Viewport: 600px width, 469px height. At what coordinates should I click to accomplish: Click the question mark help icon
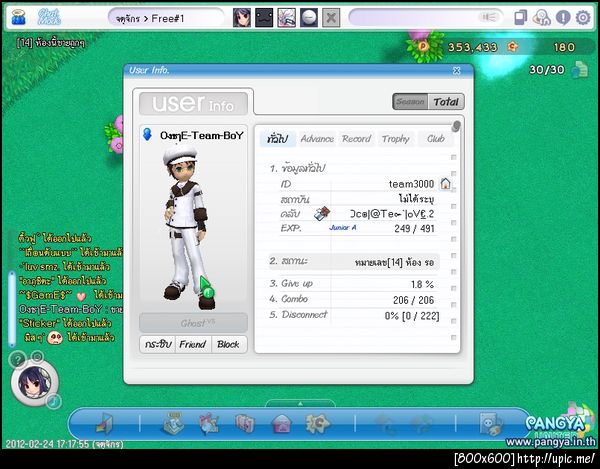tap(17, 359)
